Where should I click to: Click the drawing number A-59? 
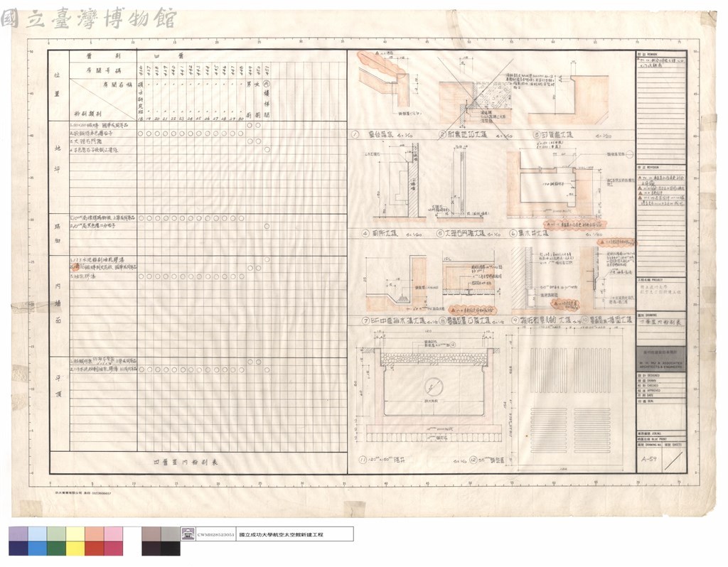pos(648,459)
